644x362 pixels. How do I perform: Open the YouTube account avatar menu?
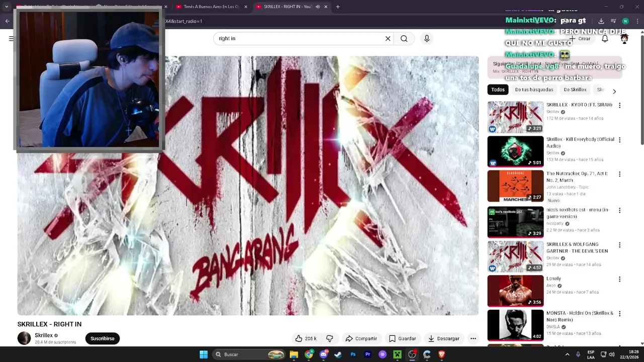click(624, 39)
